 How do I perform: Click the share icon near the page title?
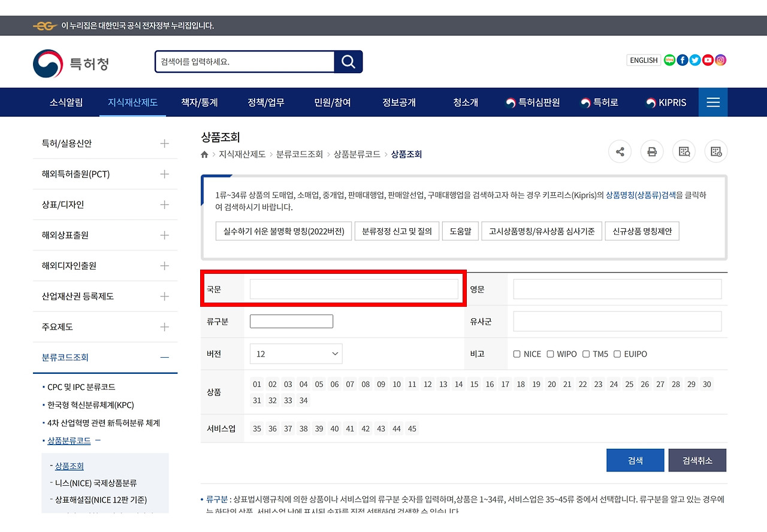pyautogui.click(x=620, y=152)
